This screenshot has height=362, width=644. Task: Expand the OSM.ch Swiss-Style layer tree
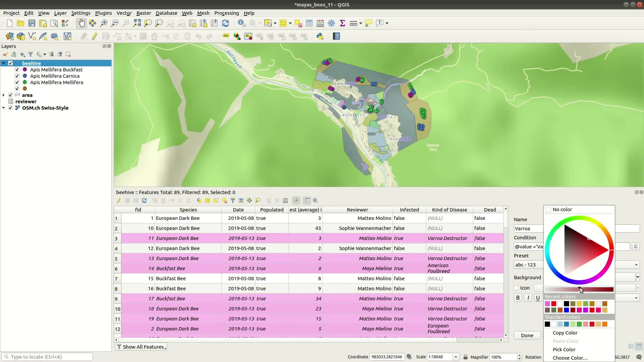(x=4, y=108)
